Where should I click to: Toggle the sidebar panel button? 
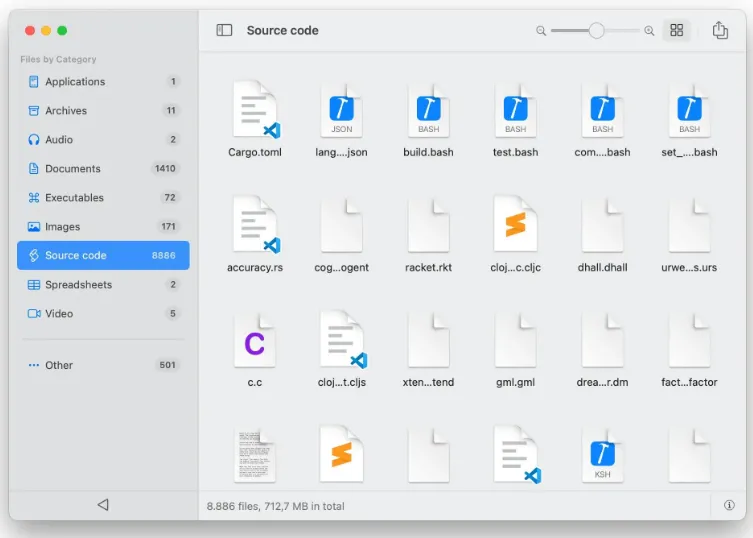[x=224, y=30]
